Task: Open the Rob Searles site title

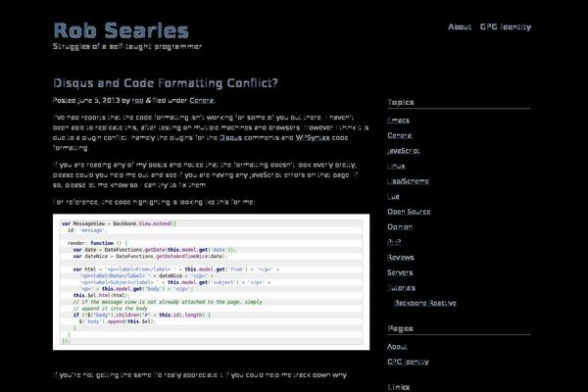Action: (x=121, y=30)
